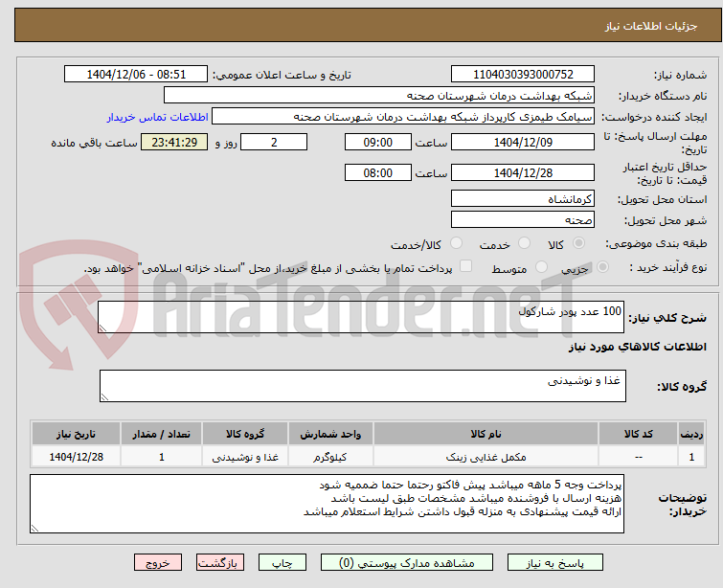723x588 pixels.
Task: Click the گروه کالا table column header
Action: click(x=245, y=434)
